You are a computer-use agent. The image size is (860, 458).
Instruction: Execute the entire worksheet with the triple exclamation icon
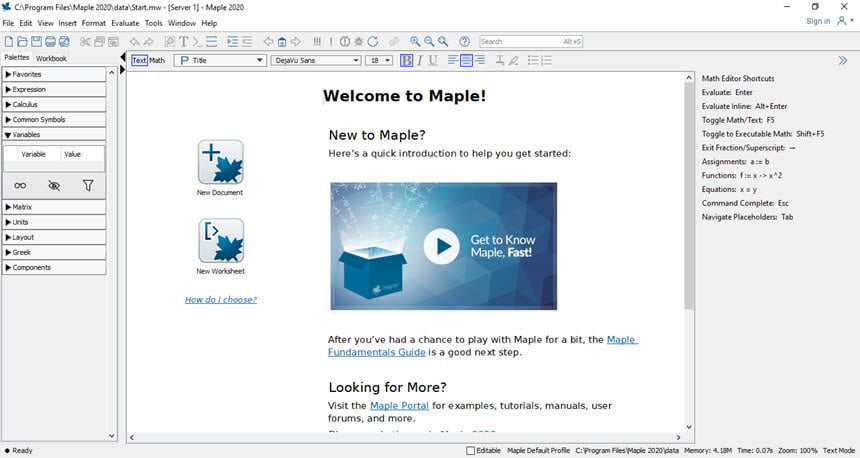317,42
